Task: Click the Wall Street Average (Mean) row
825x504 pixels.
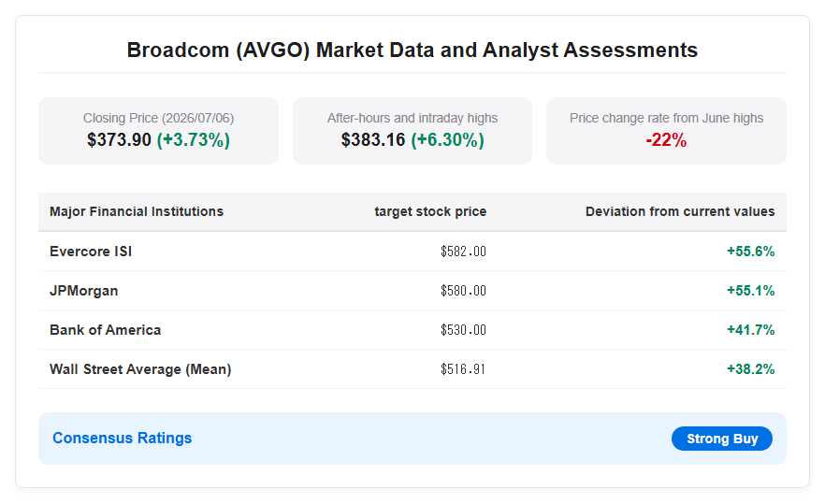Action: point(412,369)
